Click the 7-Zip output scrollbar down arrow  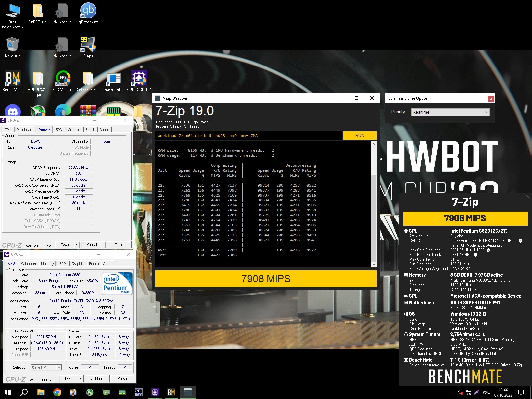coord(374,264)
